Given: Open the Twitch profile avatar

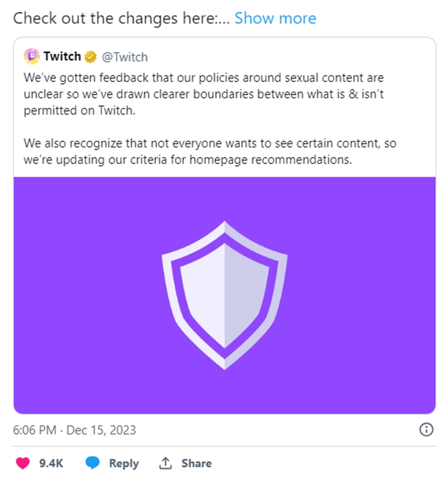Looking at the screenshot, I should [x=31, y=57].
